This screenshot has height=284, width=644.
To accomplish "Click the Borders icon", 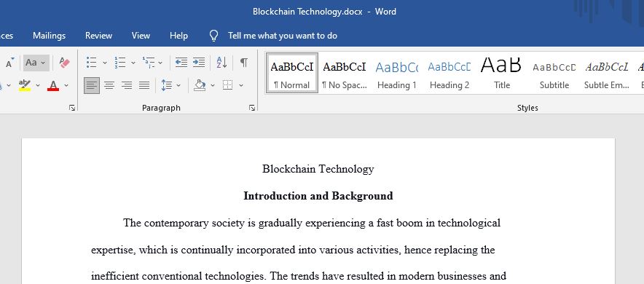I will click(x=227, y=85).
